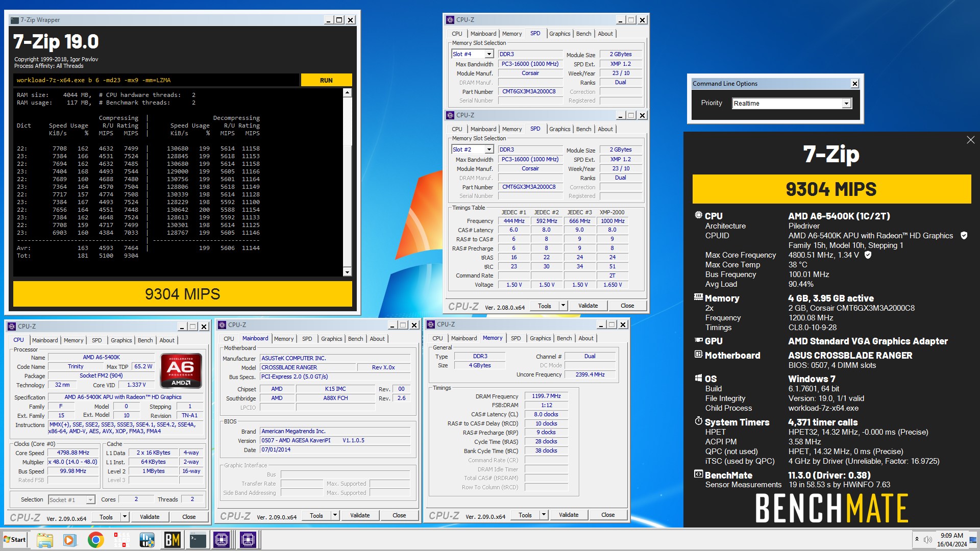Expand Tools arrow in CPU-Z Mainboard window
This screenshot has height=551, width=980.
(335, 516)
